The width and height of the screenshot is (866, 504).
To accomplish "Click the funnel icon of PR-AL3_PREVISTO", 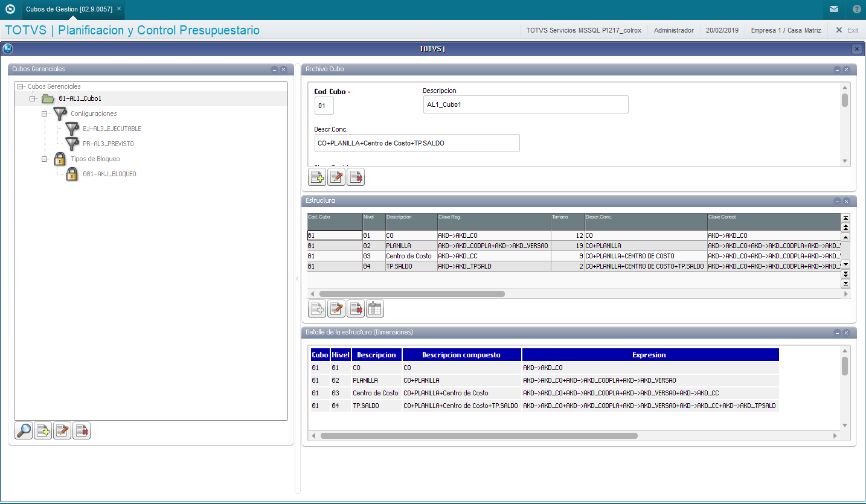I will [x=72, y=144].
